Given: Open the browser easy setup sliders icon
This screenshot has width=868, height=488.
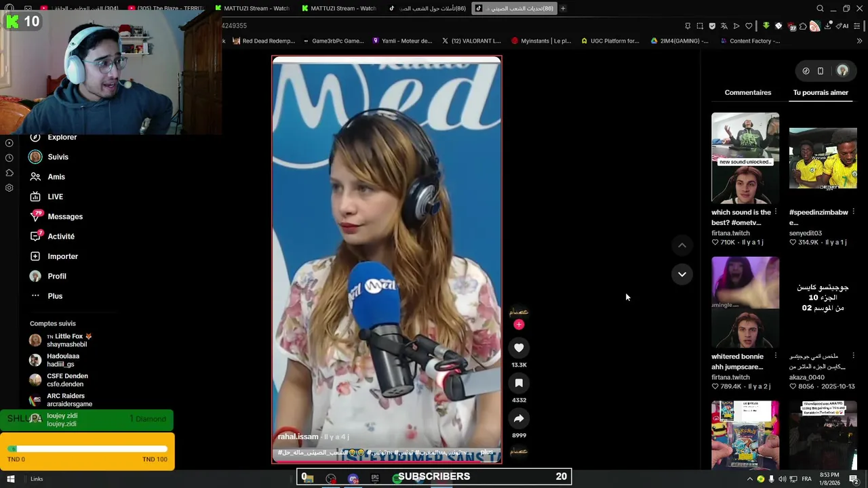Looking at the screenshot, I should [858, 26].
